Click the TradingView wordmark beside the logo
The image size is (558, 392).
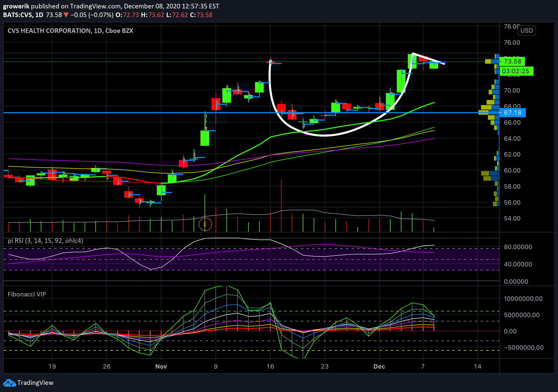click(x=35, y=383)
